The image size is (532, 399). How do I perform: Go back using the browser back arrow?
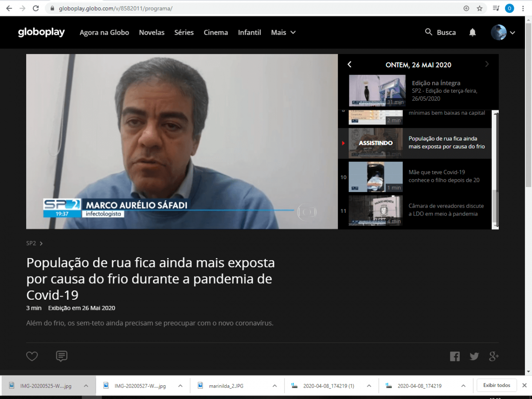click(9, 8)
